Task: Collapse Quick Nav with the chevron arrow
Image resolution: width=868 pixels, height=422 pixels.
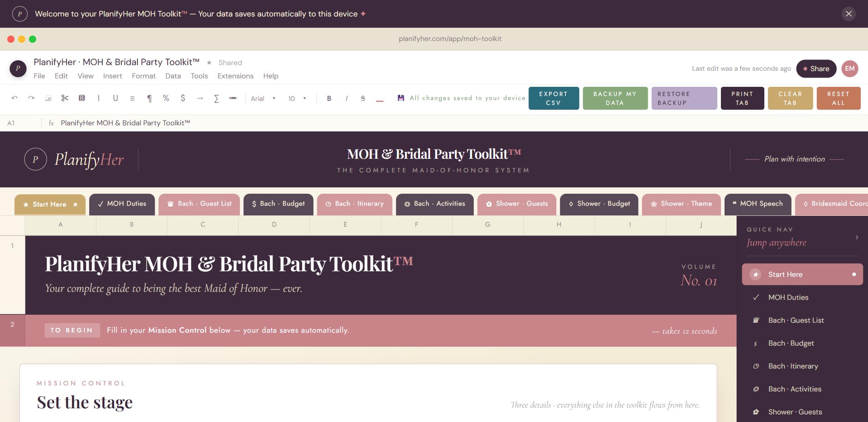Action: click(857, 237)
